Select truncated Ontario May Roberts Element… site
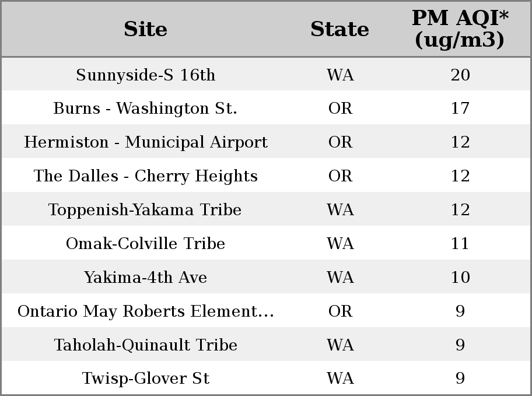 146,311
